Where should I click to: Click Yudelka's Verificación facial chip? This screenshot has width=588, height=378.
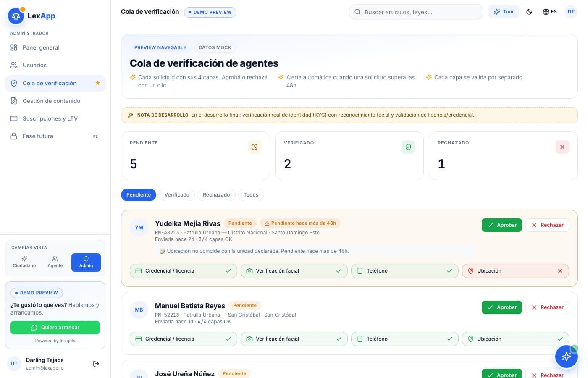[x=294, y=271]
